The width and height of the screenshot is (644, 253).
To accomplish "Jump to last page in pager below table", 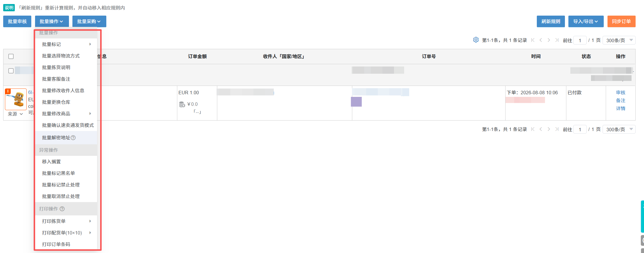I will [557, 129].
